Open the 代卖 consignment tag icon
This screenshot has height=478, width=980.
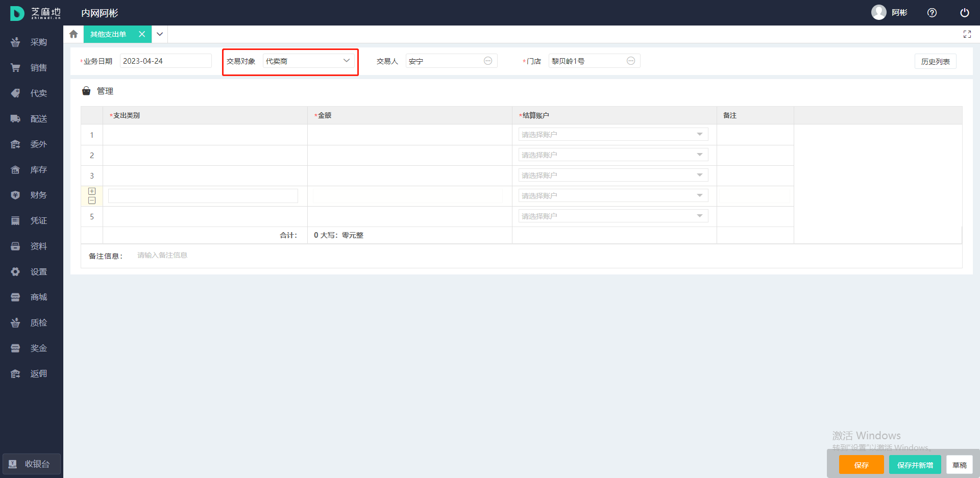pyautogui.click(x=15, y=93)
